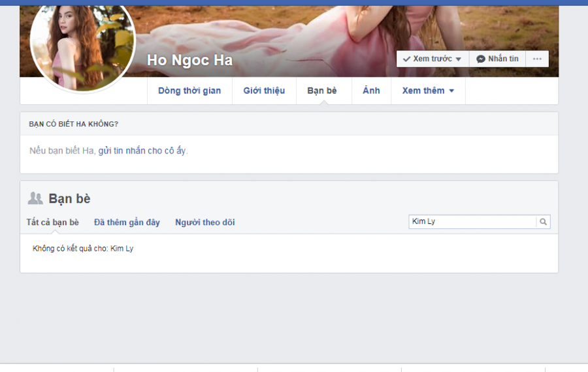The height and width of the screenshot is (372, 588).
Task: Click the Ho Ngoc Ha profile name
Action: pyautogui.click(x=189, y=60)
